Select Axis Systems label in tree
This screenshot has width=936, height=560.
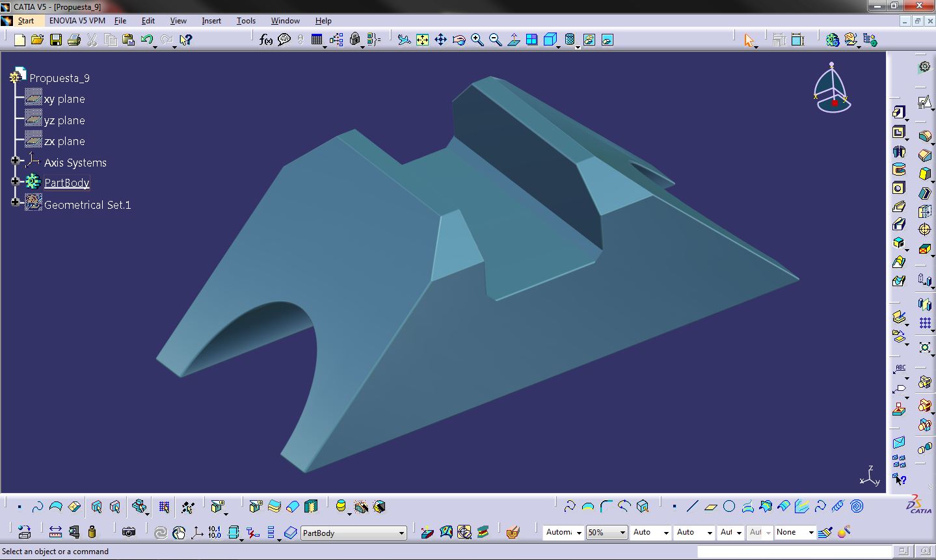pyautogui.click(x=75, y=163)
